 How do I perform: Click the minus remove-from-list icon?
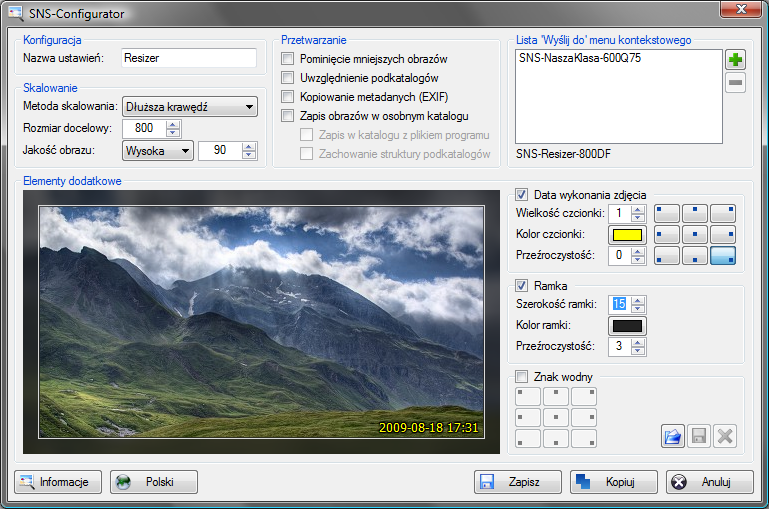click(x=735, y=82)
